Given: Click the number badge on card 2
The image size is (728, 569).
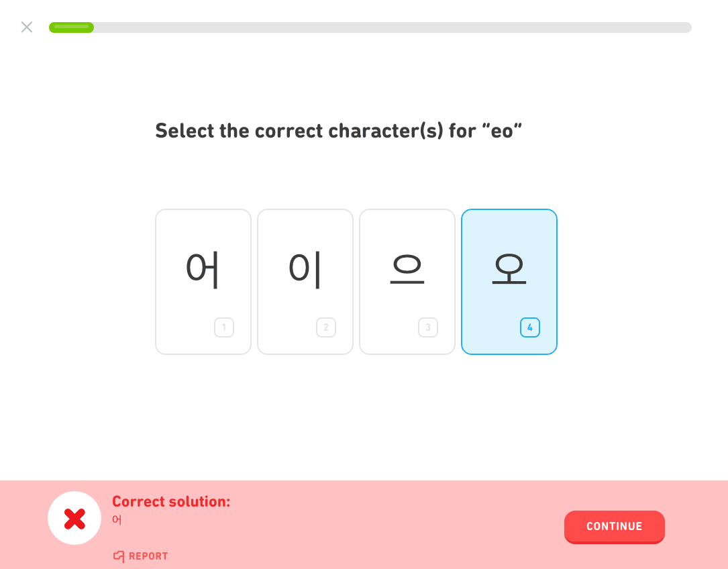Looking at the screenshot, I should 326,327.
